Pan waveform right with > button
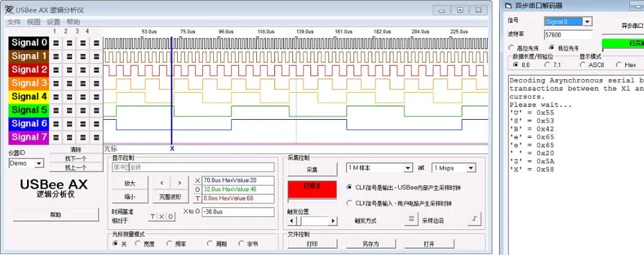This screenshot has width=644, height=257. tap(180, 183)
